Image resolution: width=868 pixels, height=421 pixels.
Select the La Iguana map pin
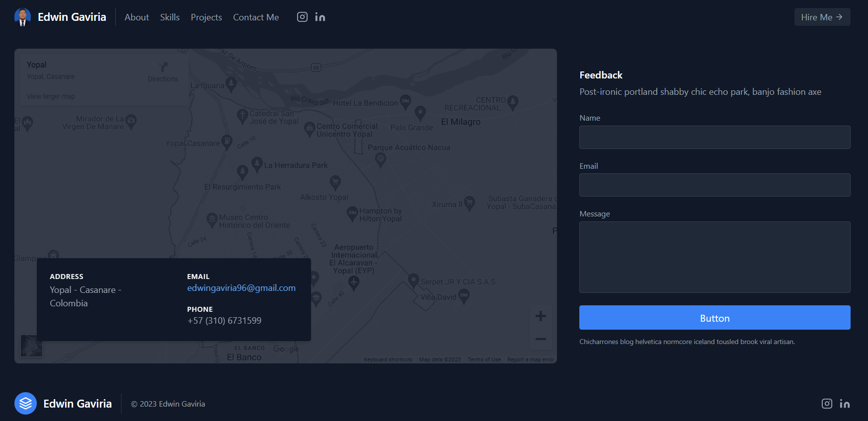(x=231, y=84)
